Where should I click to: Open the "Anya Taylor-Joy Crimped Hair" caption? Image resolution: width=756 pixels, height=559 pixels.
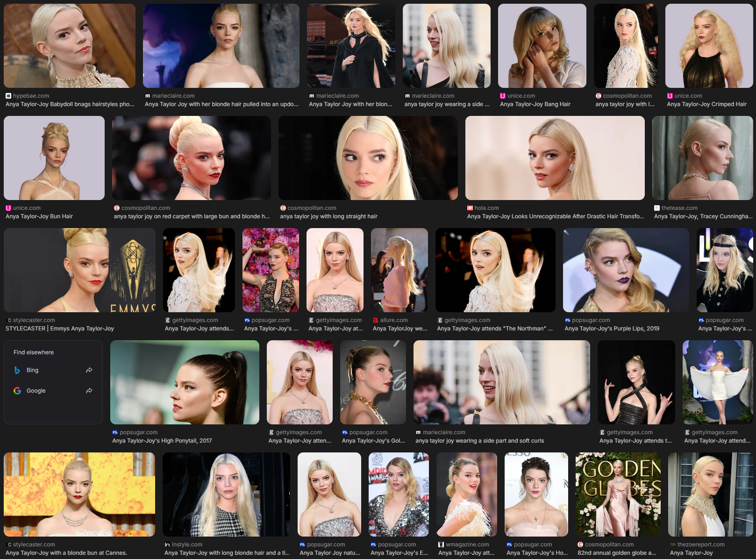coord(706,104)
